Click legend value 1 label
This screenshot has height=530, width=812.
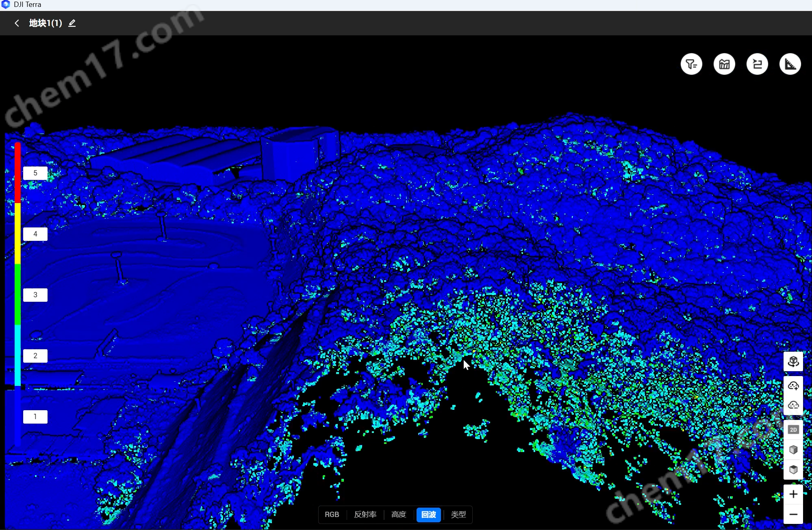coord(35,417)
